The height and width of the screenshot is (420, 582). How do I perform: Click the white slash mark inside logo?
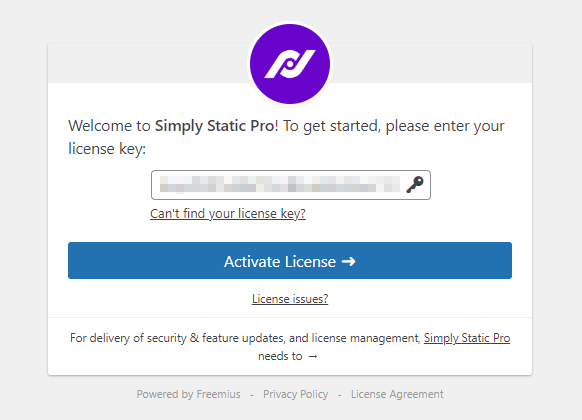tap(290, 64)
